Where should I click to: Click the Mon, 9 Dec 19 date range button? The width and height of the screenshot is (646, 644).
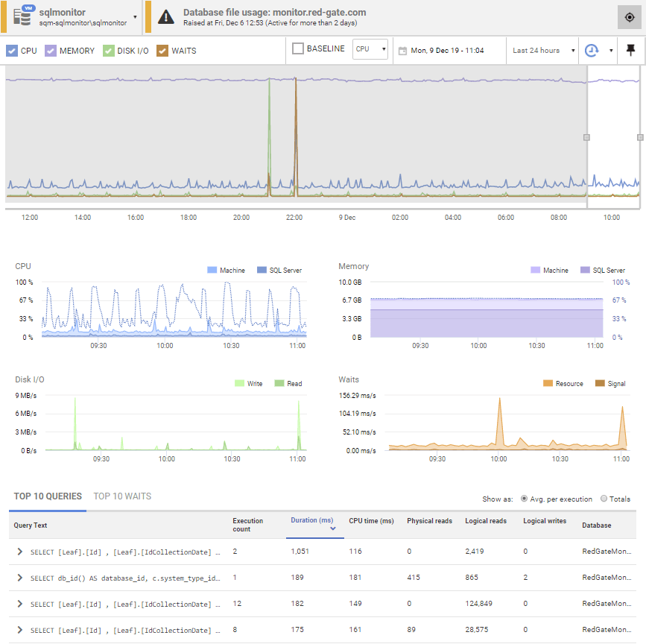click(447, 51)
